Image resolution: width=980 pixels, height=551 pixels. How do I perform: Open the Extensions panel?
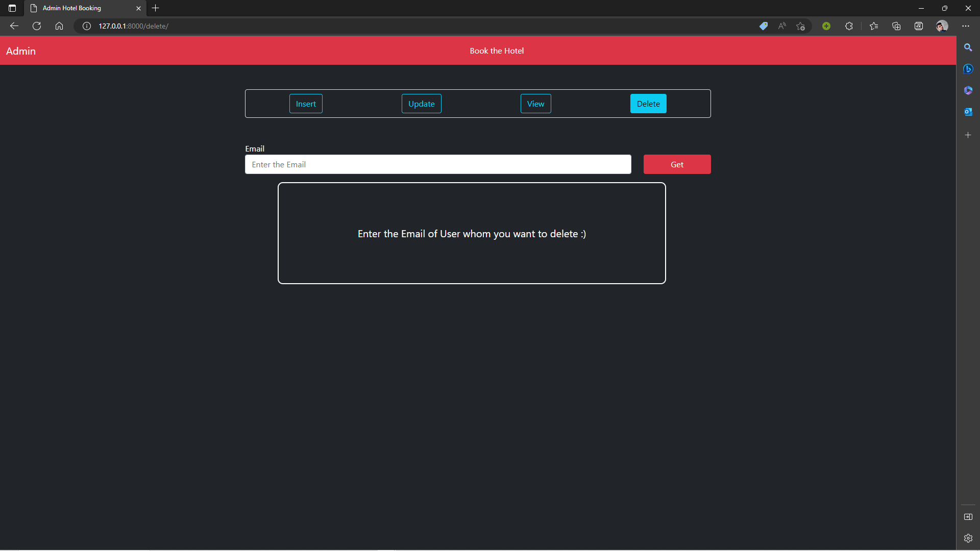[849, 26]
